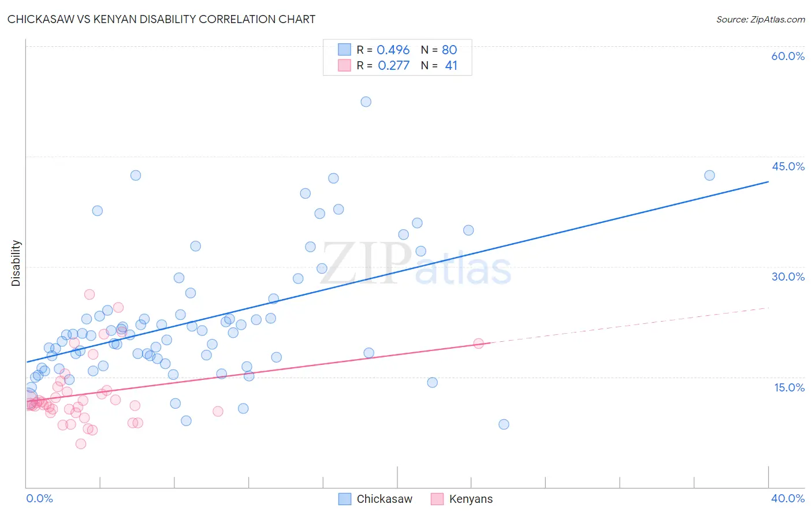This screenshot has height=515, width=812.
Task: Open the Source: ZipAtlas.com link
Action: [761, 19]
